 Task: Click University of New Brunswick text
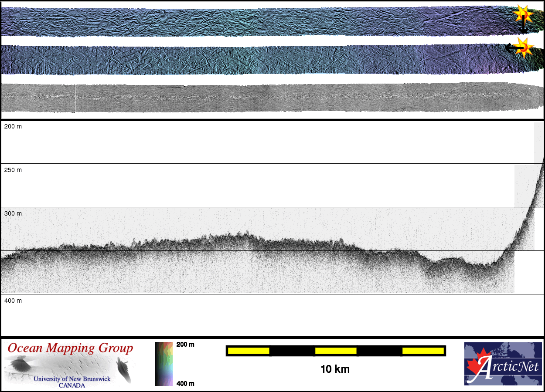click(72, 379)
